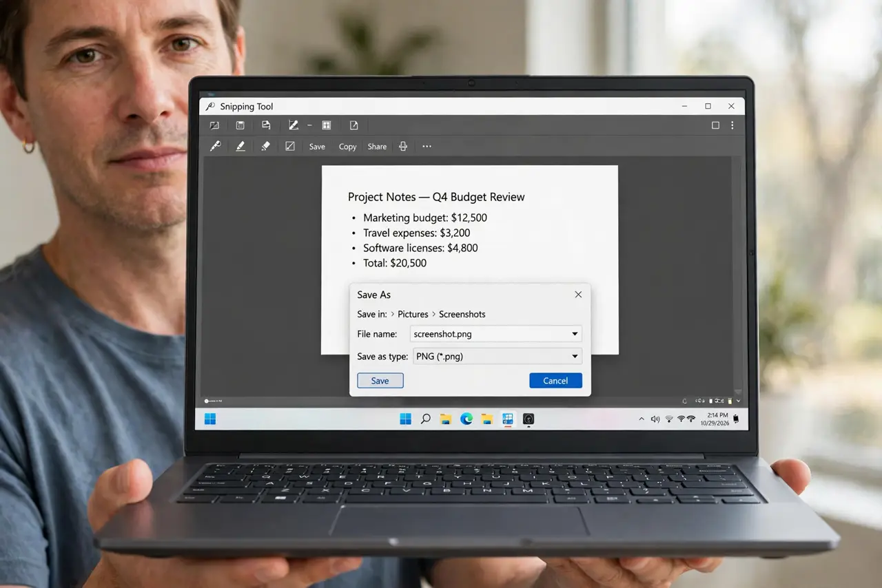Click the four-pane grid icon in top toolbar
Screen dimensions: 882x588
tap(327, 125)
